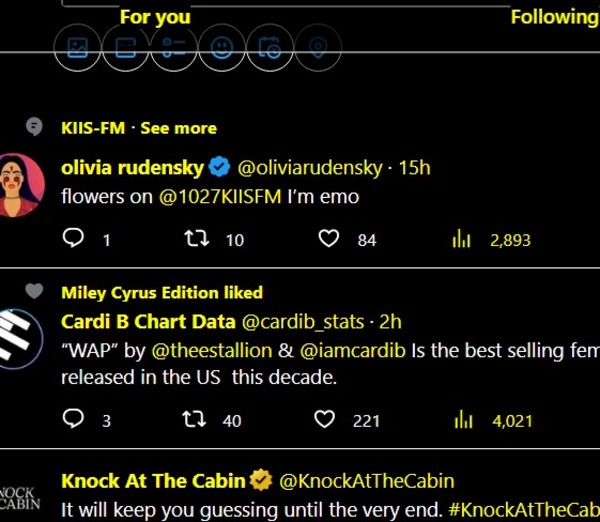View analytics for olivia rudensky's tweet
Image resolution: width=600 pixels, height=522 pixels.
[462, 239]
